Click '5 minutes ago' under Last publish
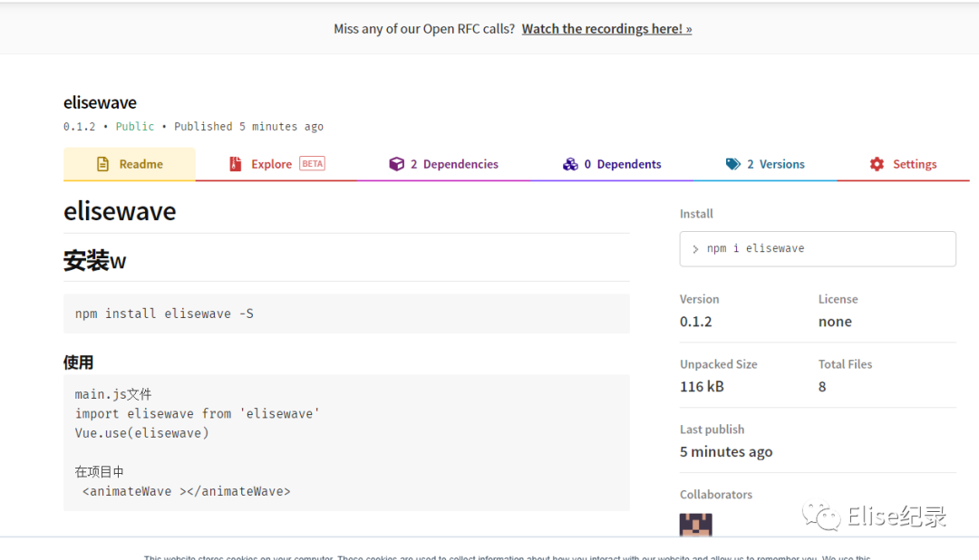Viewport: 979px width, 560px height. tap(726, 451)
